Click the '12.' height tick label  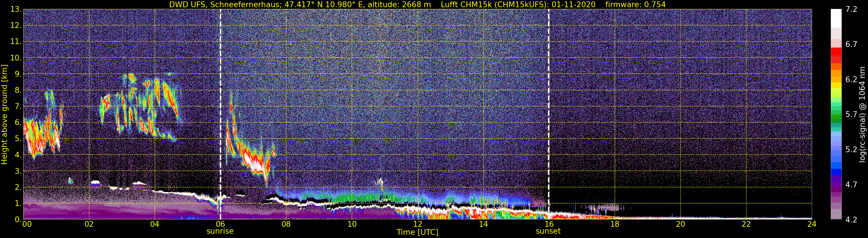point(16,26)
